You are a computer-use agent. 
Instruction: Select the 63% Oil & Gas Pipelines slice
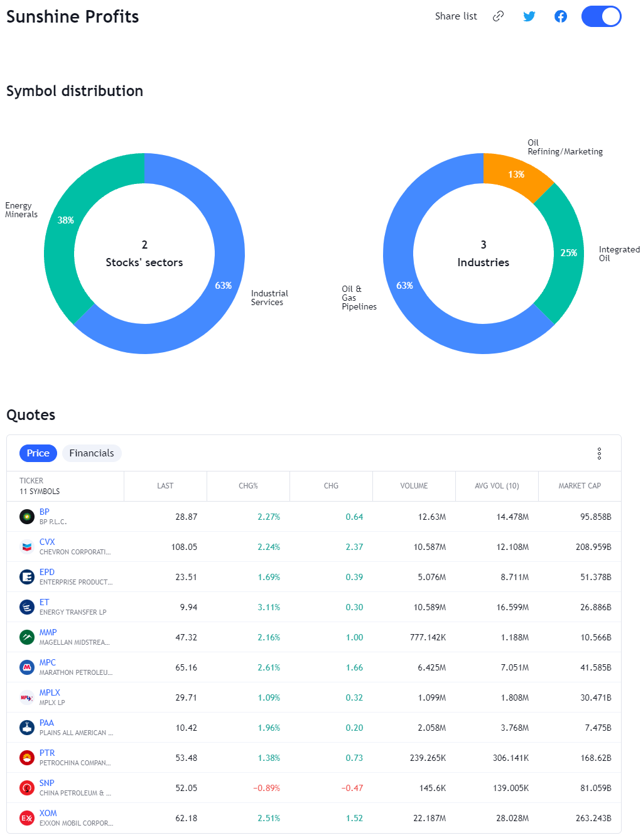pyautogui.click(x=405, y=286)
